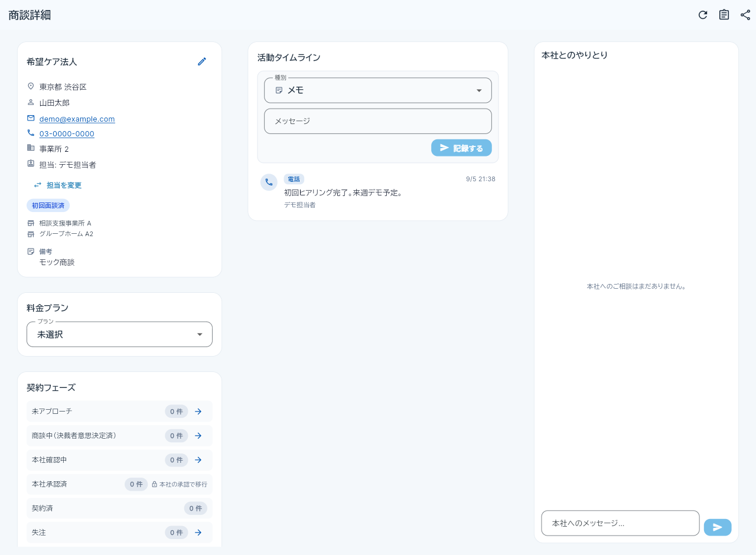Image resolution: width=756 pixels, height=555 pixels.
Task: Click the 担当: デモ担当者 text
Action: [68, 165]
